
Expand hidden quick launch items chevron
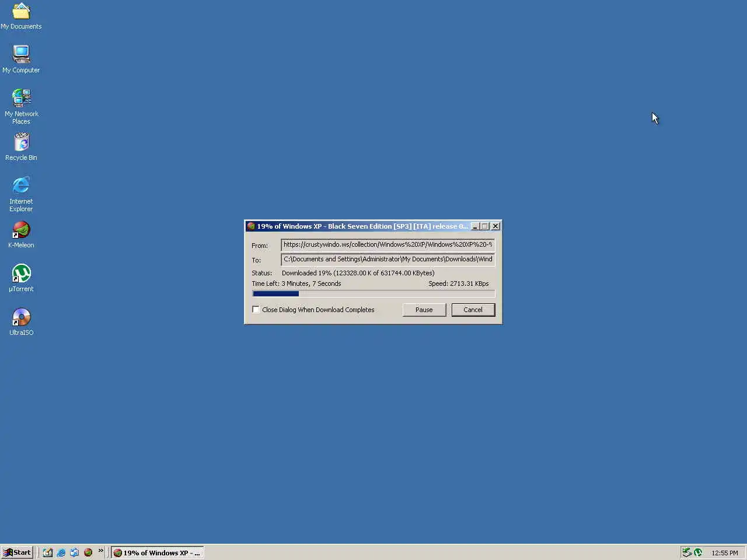pos(100,551)
